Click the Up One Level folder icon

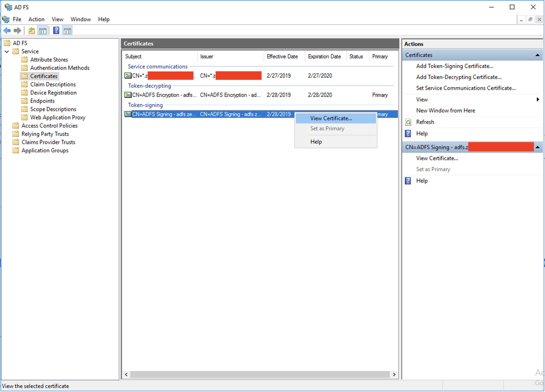tap(31, 31)
